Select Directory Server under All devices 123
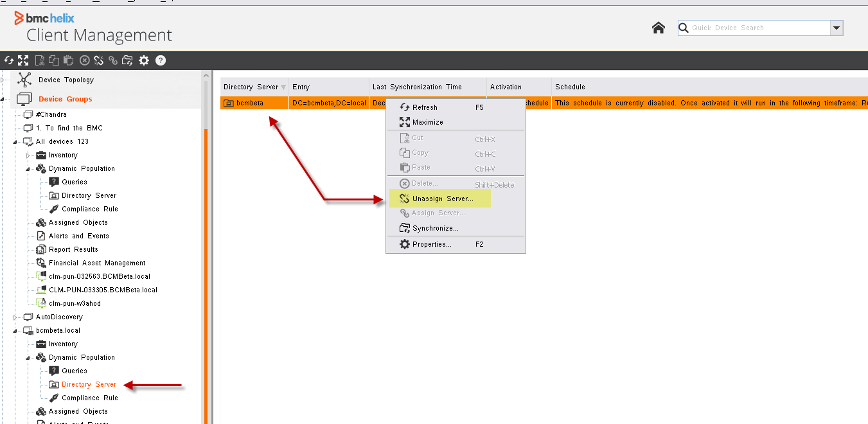The height and width of the screenshot is (424, 868). point(89,195)
